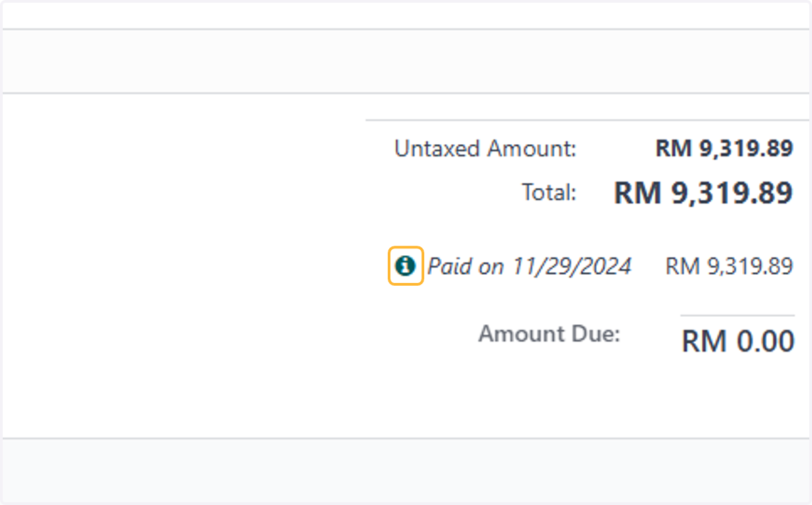Click the 'Untaxed Amount:' label
The width and height of the screenshot is (812, 505).
pyautogui.click(x=485, y=149)
